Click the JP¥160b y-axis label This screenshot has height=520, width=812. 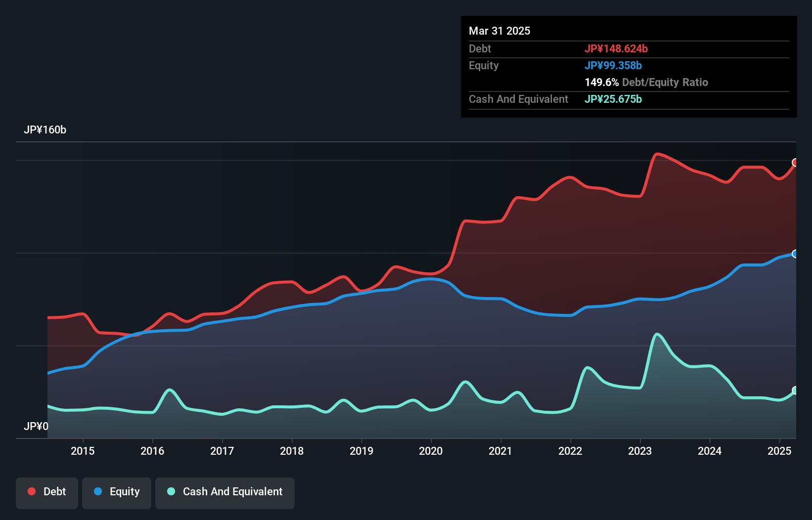(45, 130)
